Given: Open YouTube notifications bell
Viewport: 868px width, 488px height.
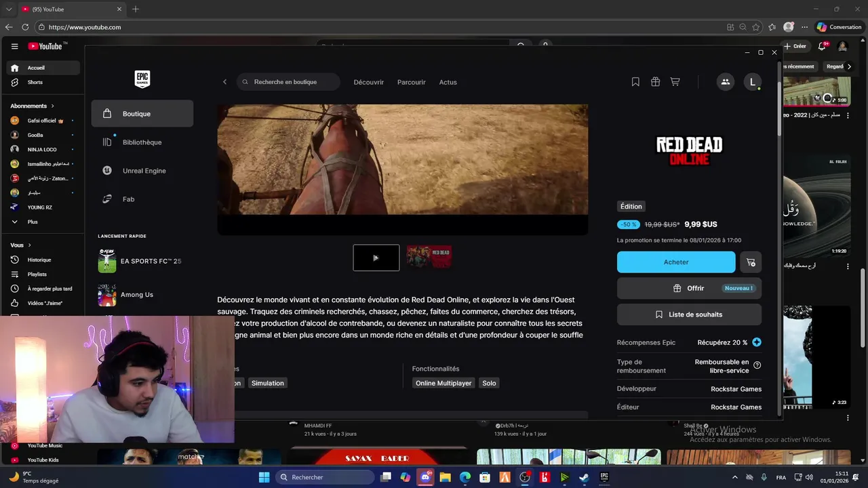Looking at the screenshot, I should [822, 46].
